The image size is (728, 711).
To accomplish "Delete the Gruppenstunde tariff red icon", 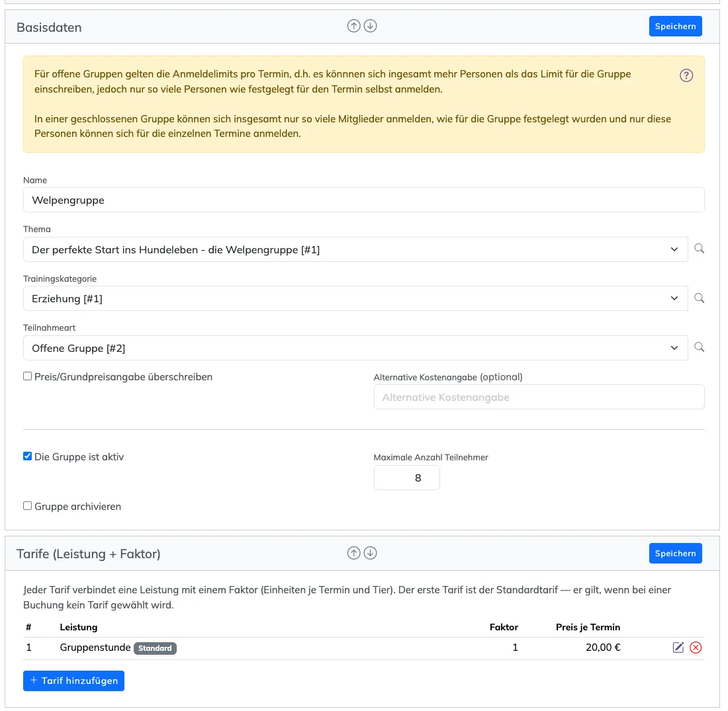I will [696, 648].
